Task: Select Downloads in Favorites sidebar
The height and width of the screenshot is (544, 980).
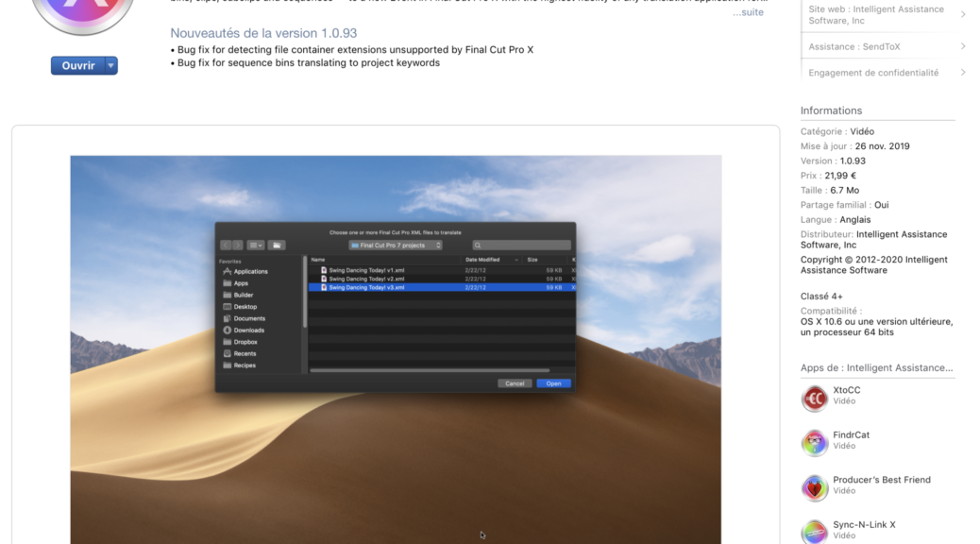Action: pyautogui.click(x=244, y=331)
